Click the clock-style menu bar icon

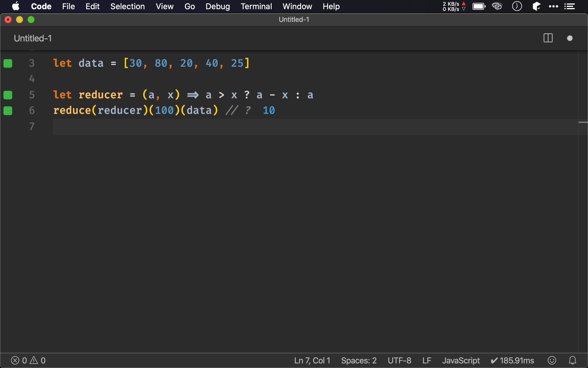pos(517,6)
